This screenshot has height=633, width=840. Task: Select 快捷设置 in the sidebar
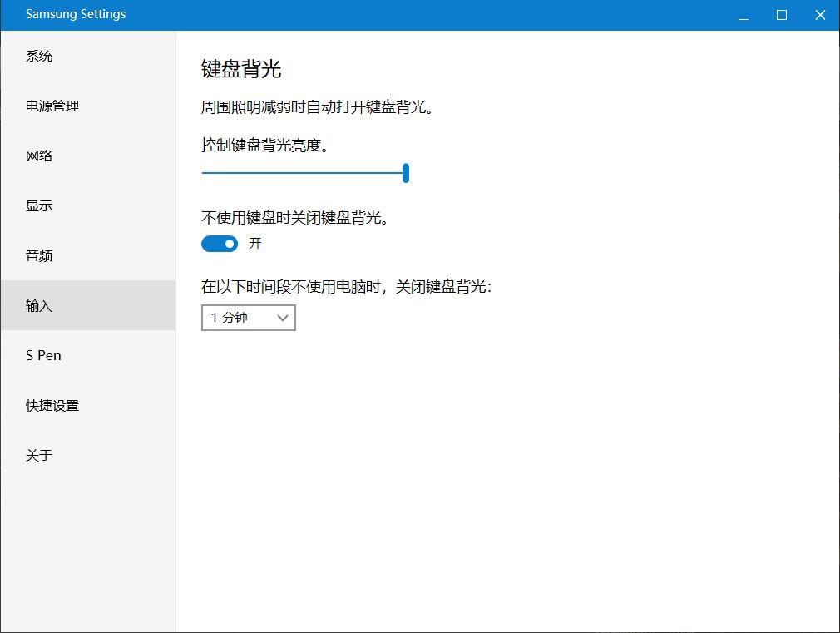click(52, 405)
